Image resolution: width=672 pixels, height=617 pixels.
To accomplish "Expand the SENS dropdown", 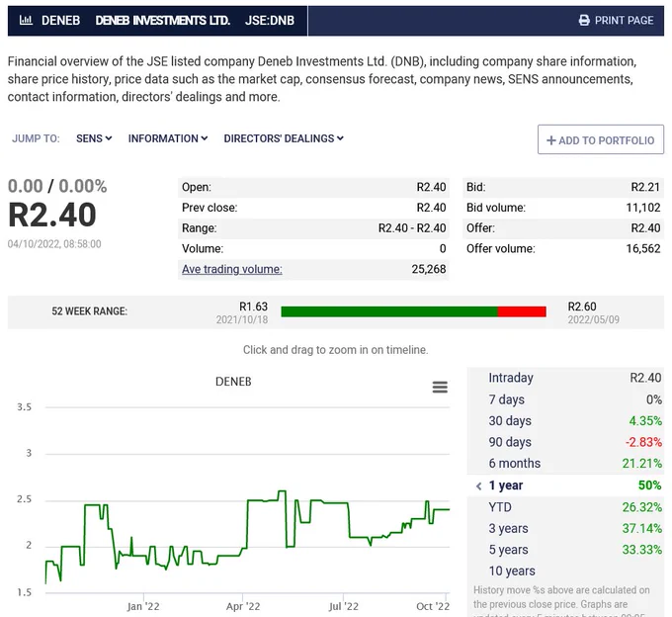I will [94, 138].
